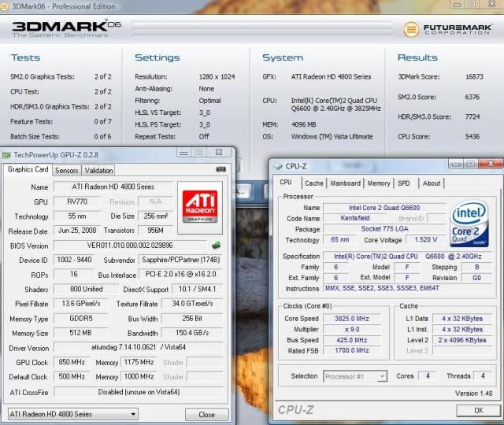This screenshot has width=504, height=425.
Task: Click the Rated FSB 1700.0 MHz value
Action: coord(352,350)
